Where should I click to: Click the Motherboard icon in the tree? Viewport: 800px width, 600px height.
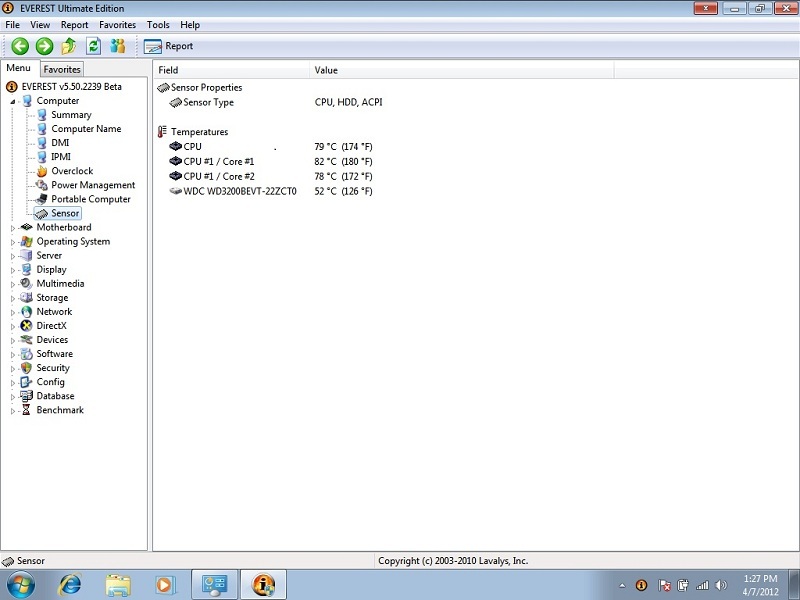click(27, 227)
